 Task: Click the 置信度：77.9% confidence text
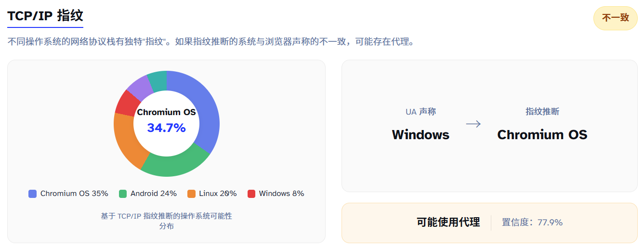(x=532, y=222)
